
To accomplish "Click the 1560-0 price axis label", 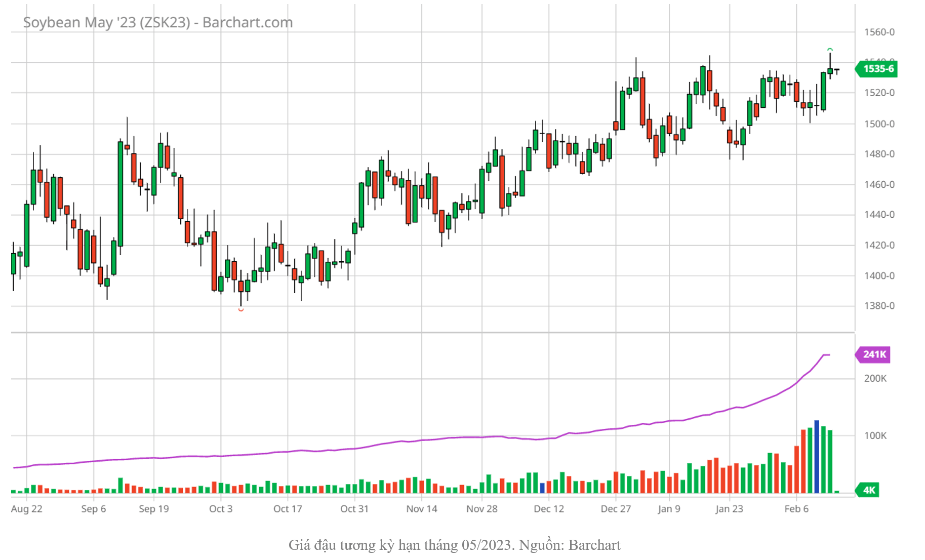I will [x=879, y=32].
